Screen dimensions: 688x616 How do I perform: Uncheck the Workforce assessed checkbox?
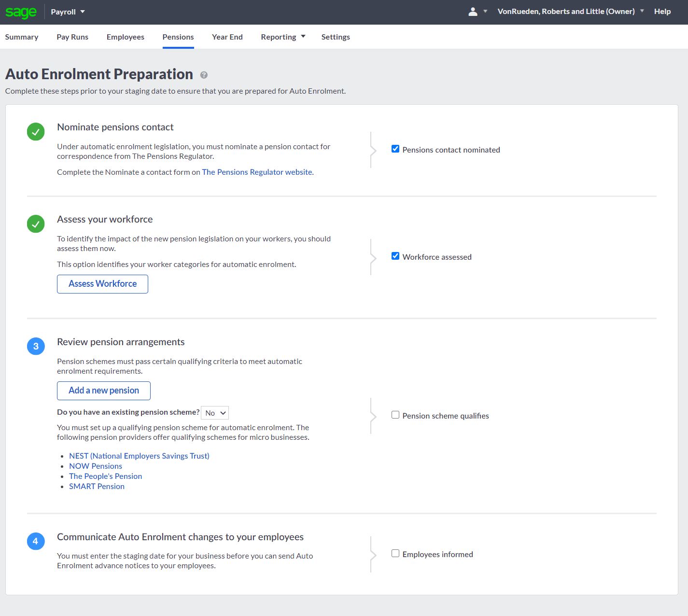pyautogui.click(x=395, y=256)
